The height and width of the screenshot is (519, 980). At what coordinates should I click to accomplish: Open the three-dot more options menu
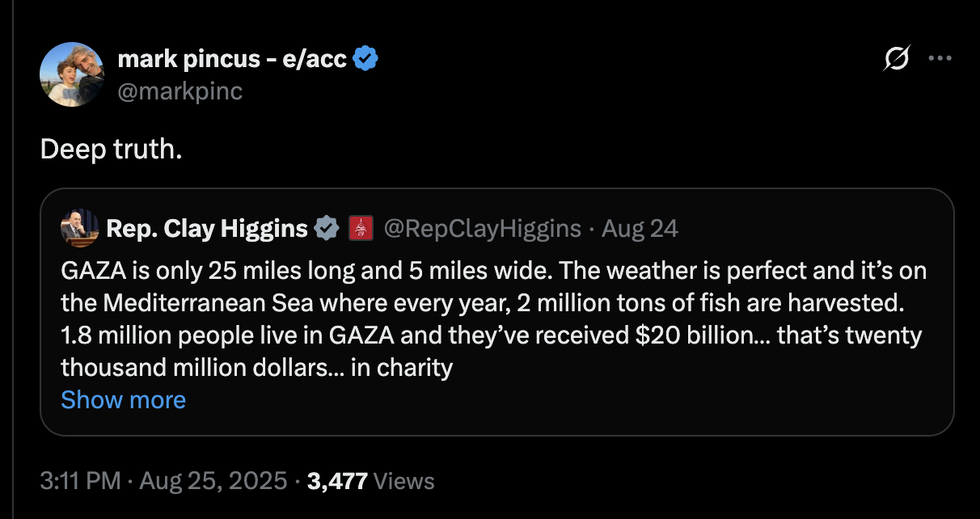(940, 59)
